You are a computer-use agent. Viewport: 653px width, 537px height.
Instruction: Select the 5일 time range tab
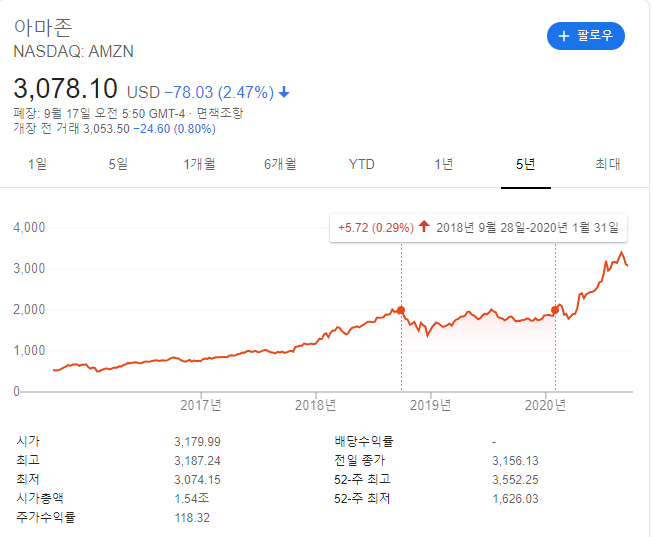click(118, 164)
